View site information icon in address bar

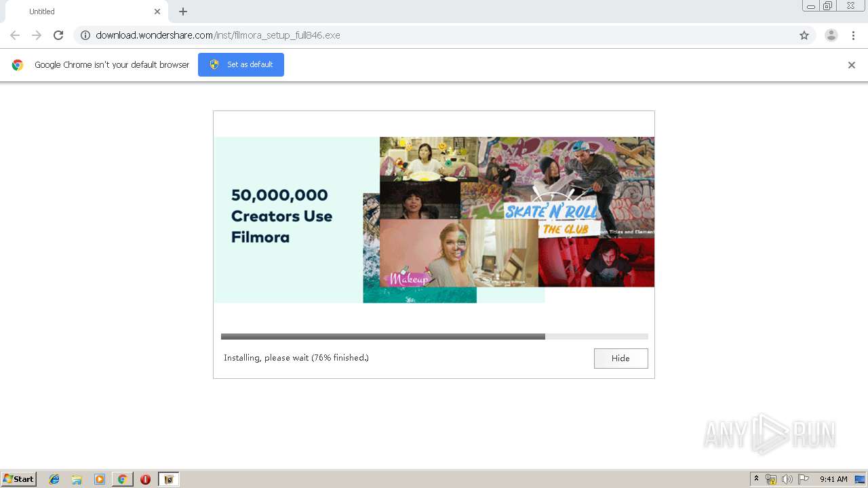click(85, 35)
